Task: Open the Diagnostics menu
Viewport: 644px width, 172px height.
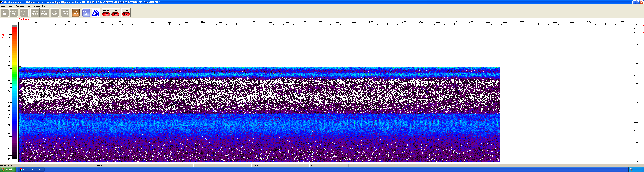Action: click(x=20, y=6)
